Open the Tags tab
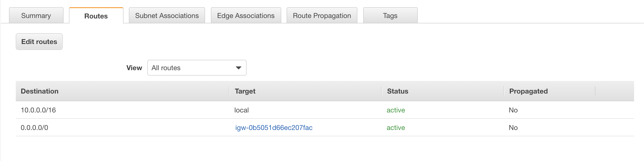644x161 pixels. click(390, 16)
